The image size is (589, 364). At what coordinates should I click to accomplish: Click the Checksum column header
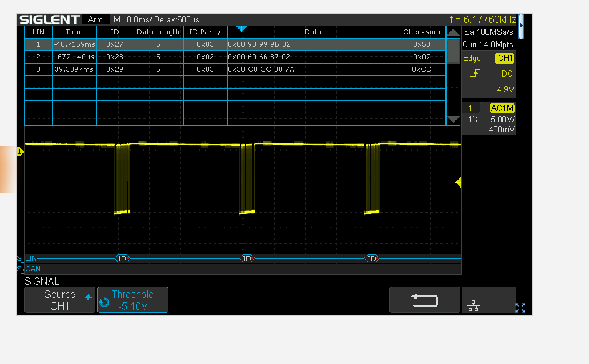422,32
